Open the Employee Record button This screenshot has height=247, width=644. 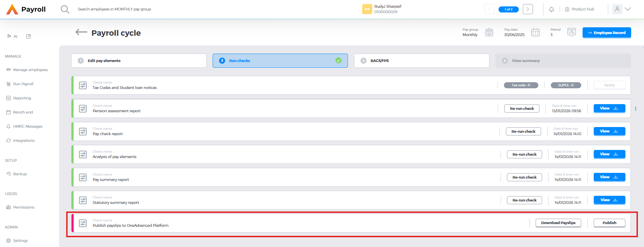(607, 33)
